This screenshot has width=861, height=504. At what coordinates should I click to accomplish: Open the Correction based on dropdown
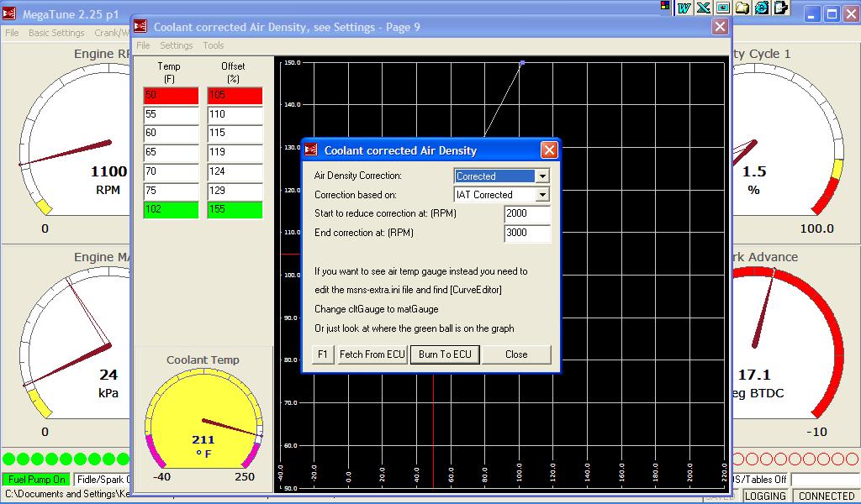(x=542, y=195)
